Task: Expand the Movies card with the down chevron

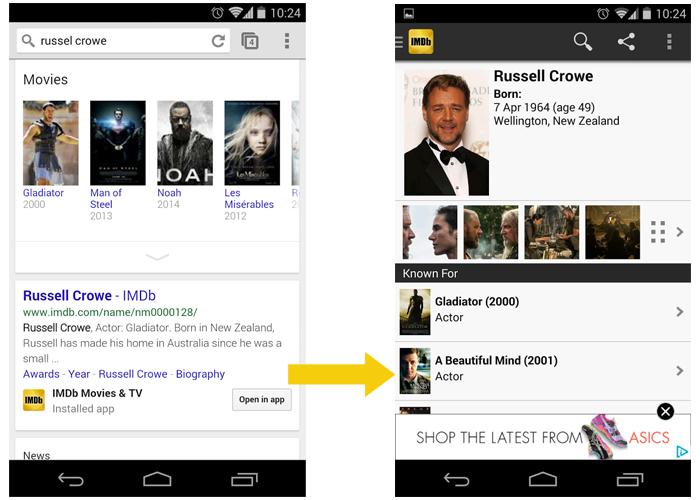Action: click(157, 257)
